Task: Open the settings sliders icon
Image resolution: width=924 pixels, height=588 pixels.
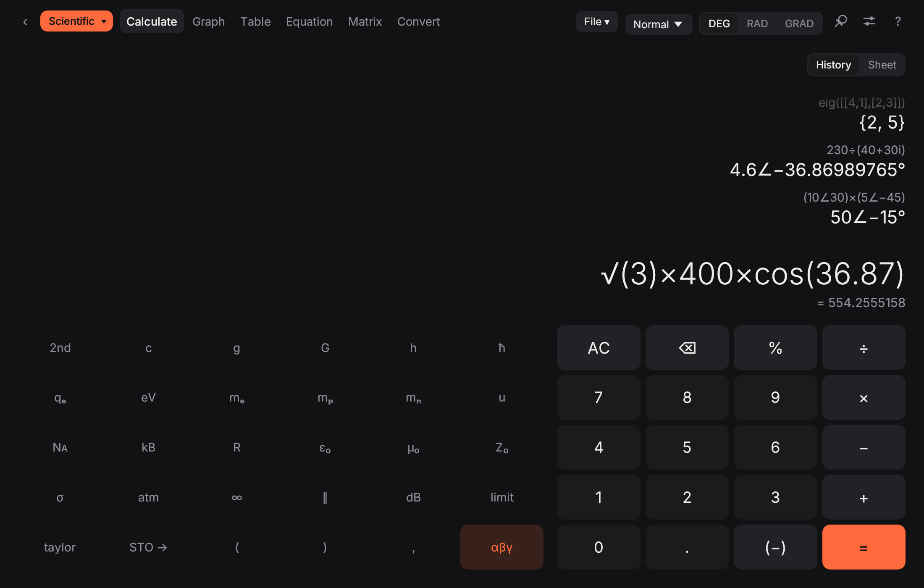Action: tap(869, 21)
